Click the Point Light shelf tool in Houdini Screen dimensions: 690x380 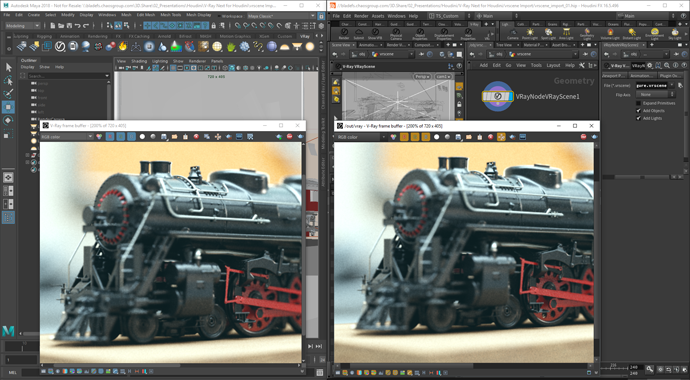pos(530,34)
